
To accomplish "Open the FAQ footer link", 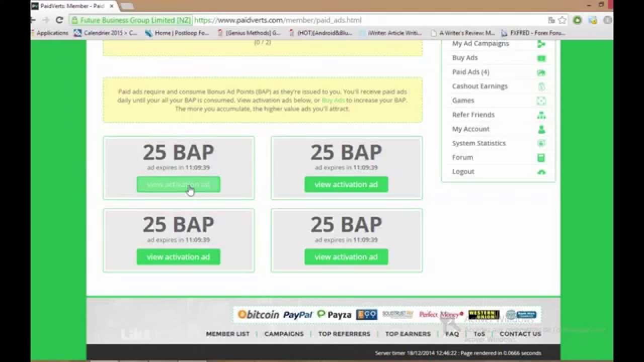I will [452, 333].
